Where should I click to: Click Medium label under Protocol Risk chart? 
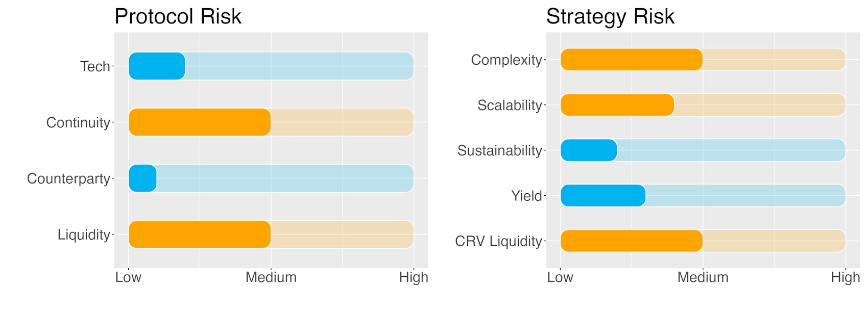point(271,277)
